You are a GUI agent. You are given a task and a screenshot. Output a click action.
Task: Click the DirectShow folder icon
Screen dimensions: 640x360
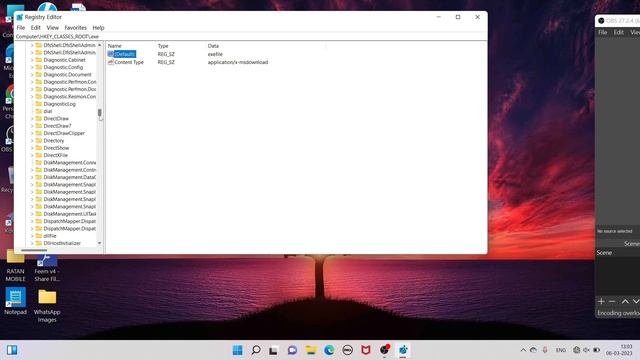[39, 148]
